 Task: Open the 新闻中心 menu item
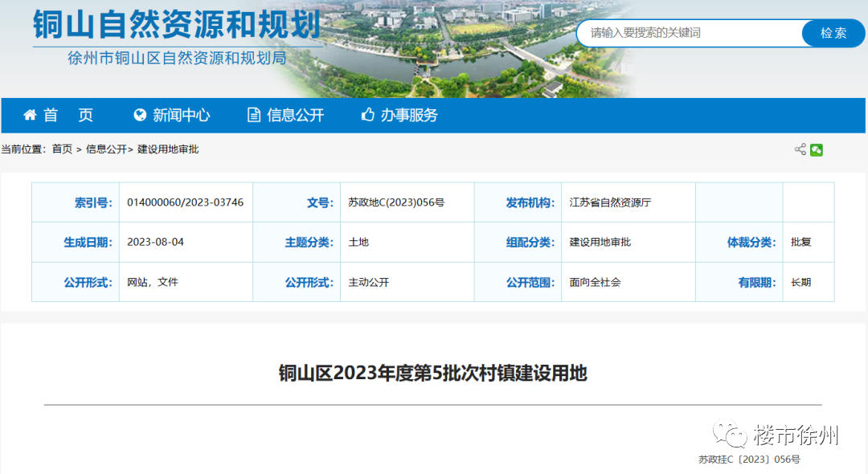pos(182,115)
